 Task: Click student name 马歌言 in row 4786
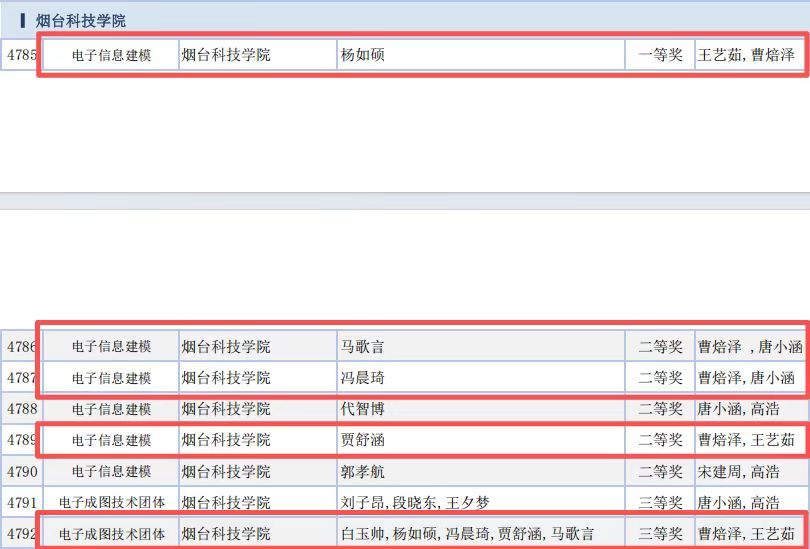[x=363, y=346]
